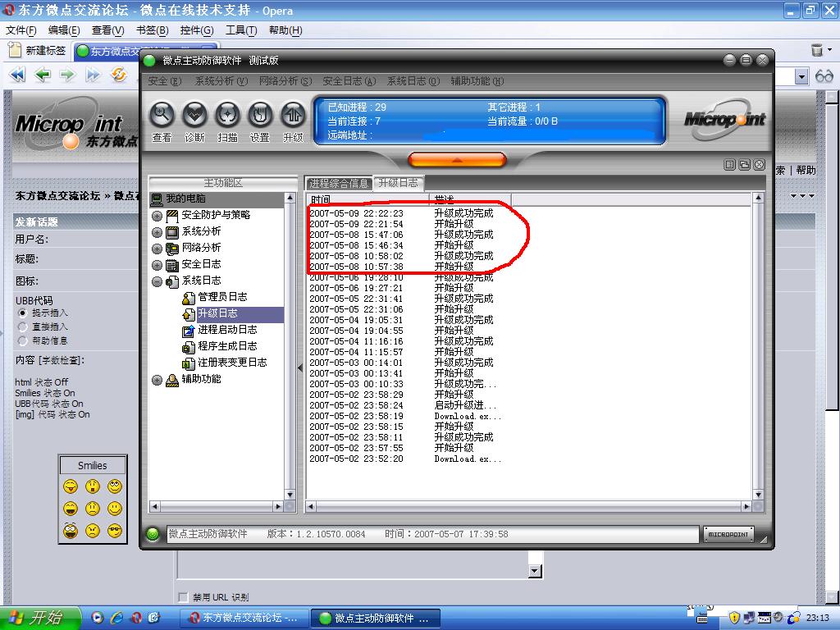Open 进程启动日志 tree item
840x630 pixels.
pyautogui.click(x=227, y=330)
